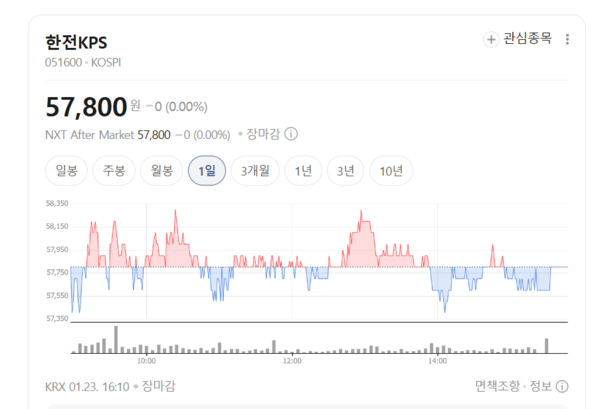Click the current price 57,800
600x409 pixels.
click(x=86, y=107)
